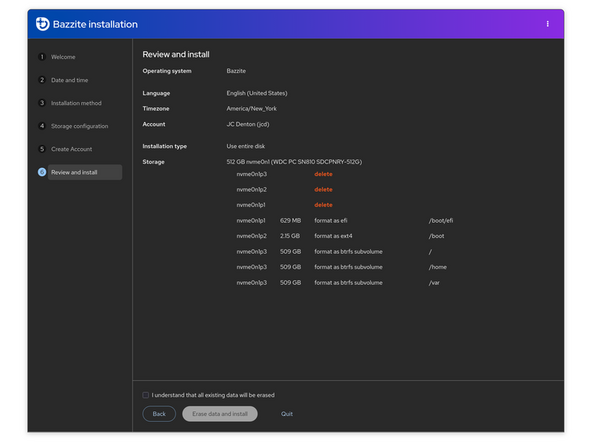592x444 pixels.
Task: Click 'format as btrfs subvolume' in the /home row
Action: 348,267
